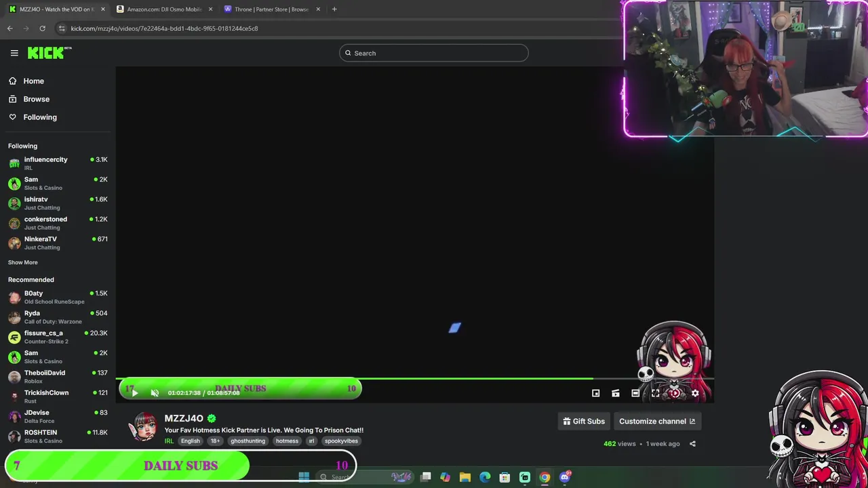Viewport: 868px width, 488px height.
Task: Play the VOD video
Action: pos(134,393)
